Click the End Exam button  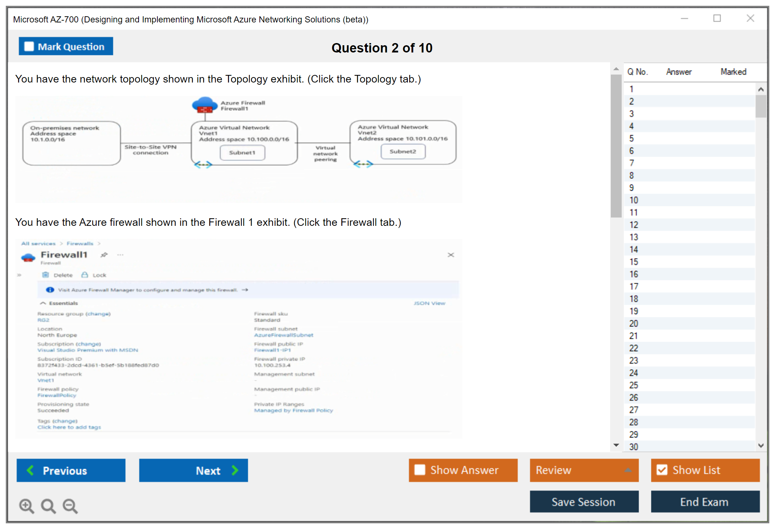(x=705, y=502)
